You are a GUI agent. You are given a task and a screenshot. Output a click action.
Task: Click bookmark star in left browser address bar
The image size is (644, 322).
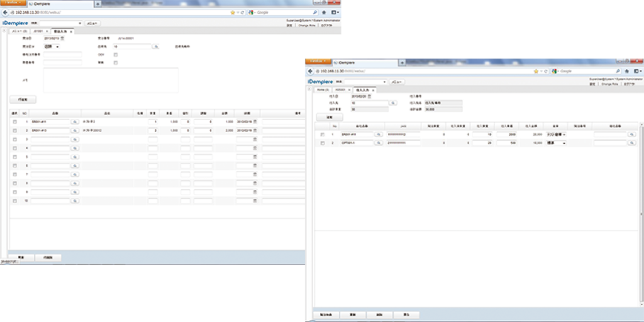click(233, 12)
